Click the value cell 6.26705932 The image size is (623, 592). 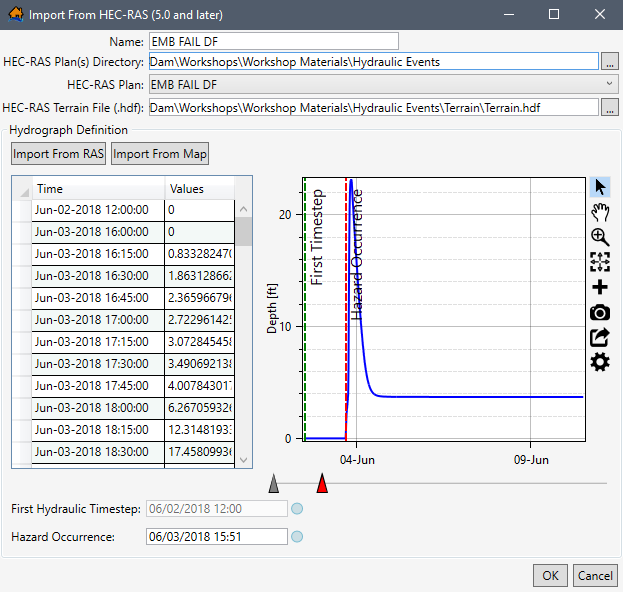(x=199, y=408)
